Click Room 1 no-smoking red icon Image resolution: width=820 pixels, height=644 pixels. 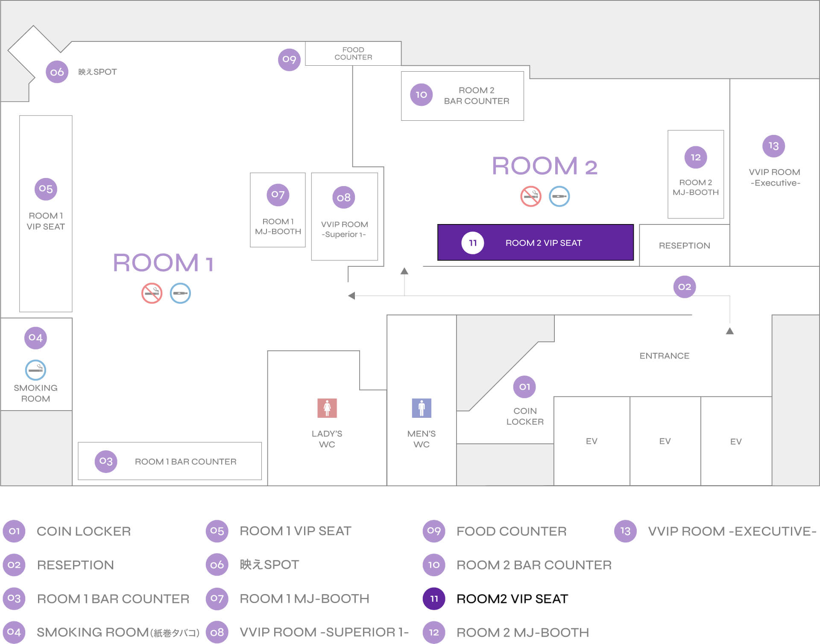[152, 293]
